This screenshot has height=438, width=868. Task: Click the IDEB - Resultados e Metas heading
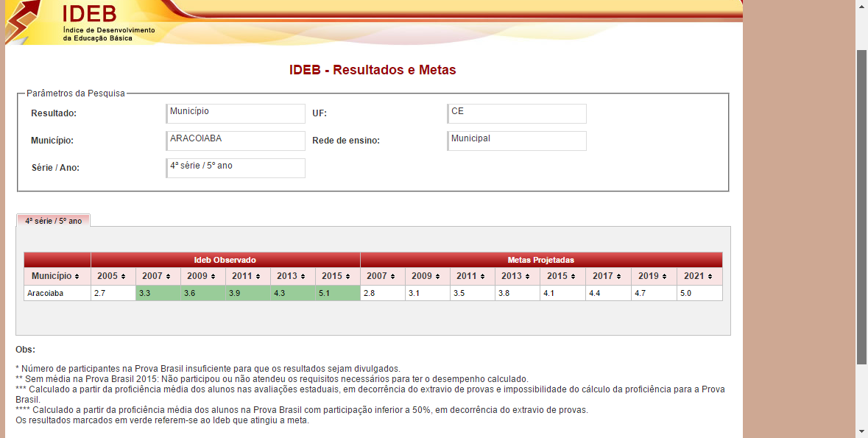coord(373,71)
